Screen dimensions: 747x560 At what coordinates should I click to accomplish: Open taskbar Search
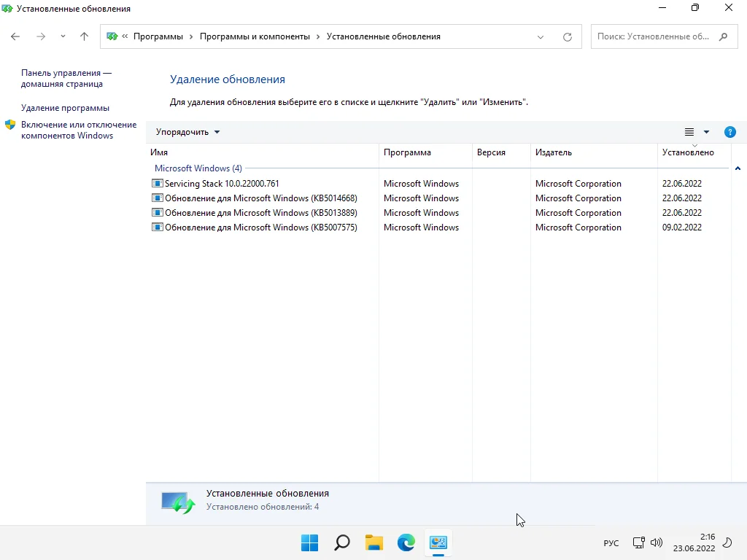[x=342, y=542]
